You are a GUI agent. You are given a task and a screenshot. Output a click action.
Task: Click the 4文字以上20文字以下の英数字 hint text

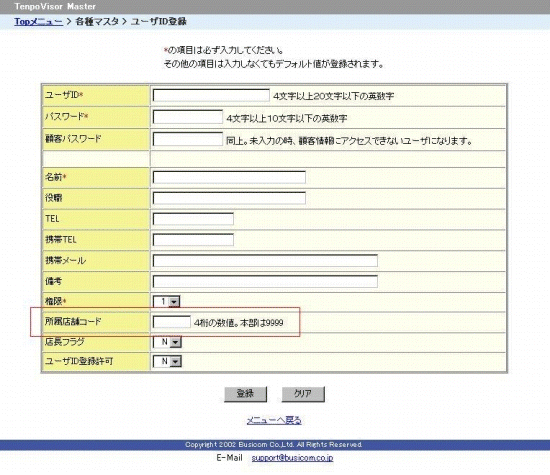click(334, 96)
